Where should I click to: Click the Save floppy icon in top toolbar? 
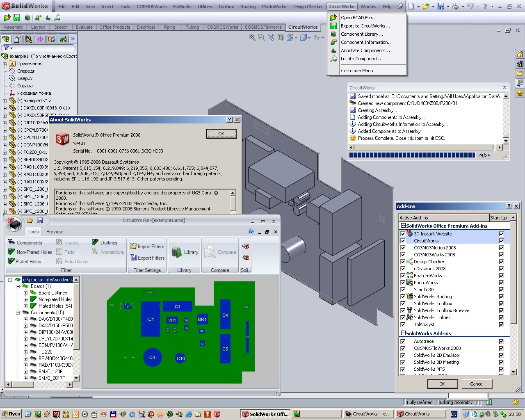(x=441, y=6)
